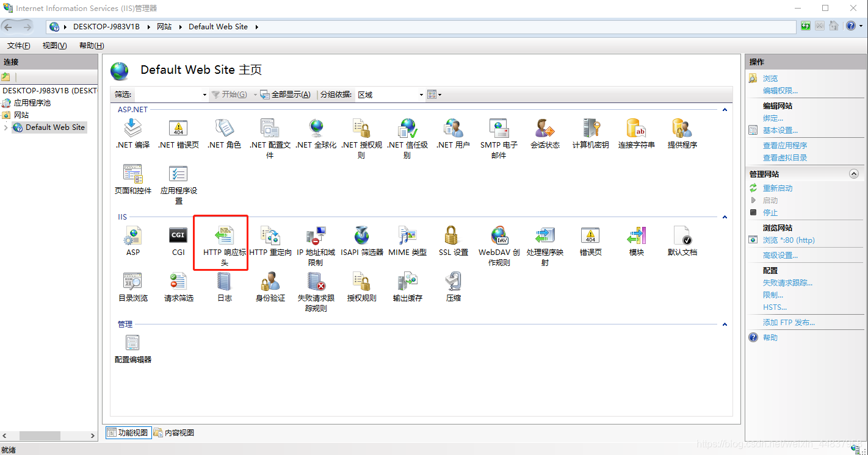Switch to 内容视图 tab

(174, 432)
